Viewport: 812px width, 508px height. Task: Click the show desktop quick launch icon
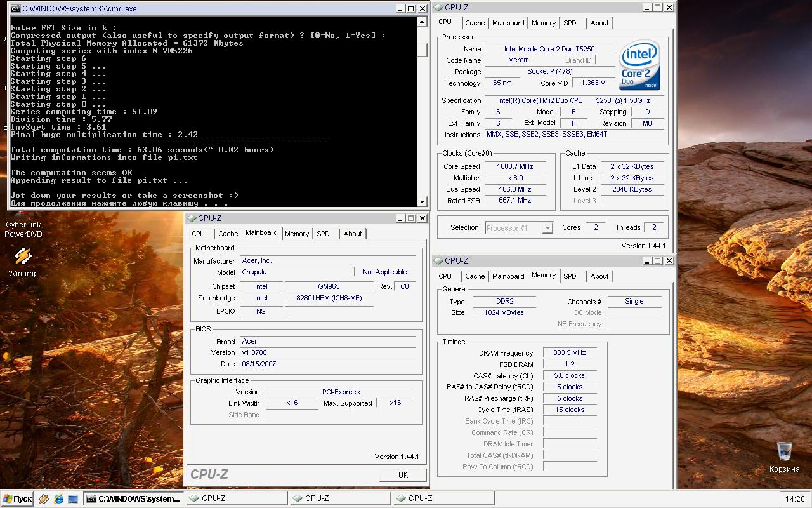(73, 499)
